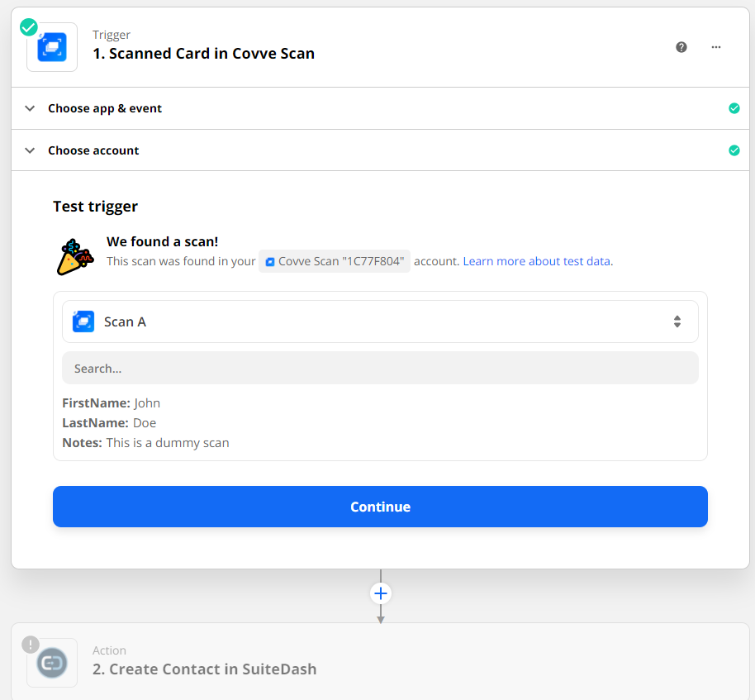This screenshot has height=700, width=755.
Task: Click the party popper celebration icon
Action: click(74, 256)
